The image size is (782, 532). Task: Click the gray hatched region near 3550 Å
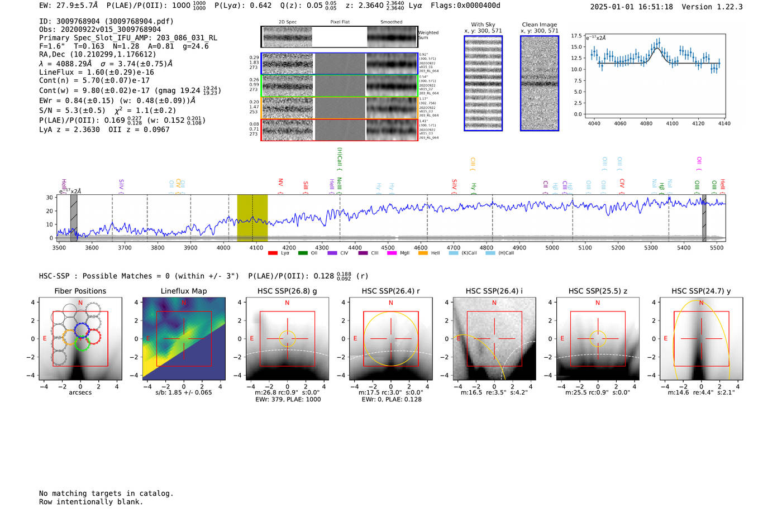[x=74, y=218]
